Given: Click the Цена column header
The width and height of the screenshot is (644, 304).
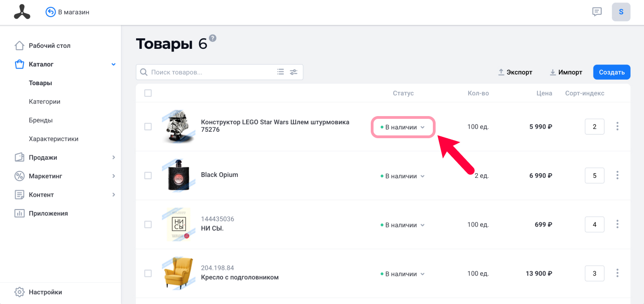Looking at the screenshot, I should point(544,93).
